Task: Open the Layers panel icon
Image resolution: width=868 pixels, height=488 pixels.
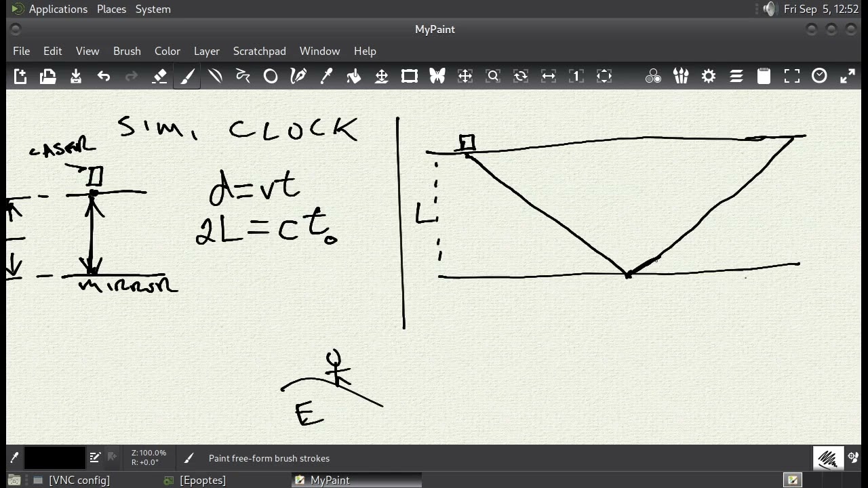Action: click(x=736, y=77)
